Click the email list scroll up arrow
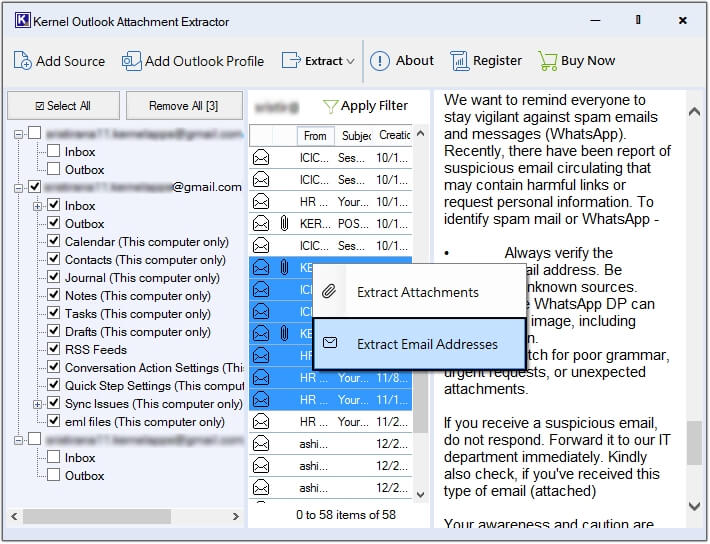The width and height of the screenshot is (710, 544). [420, 134]
